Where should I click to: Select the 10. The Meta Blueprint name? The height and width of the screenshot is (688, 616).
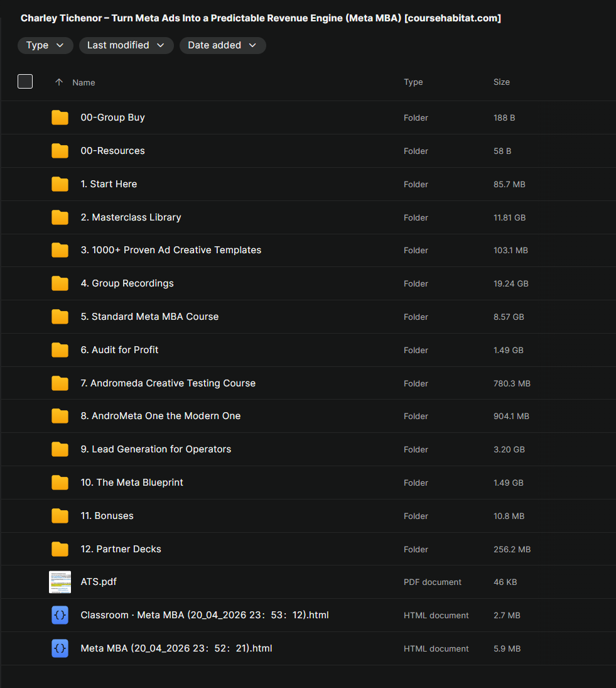(x=131, y=483)
